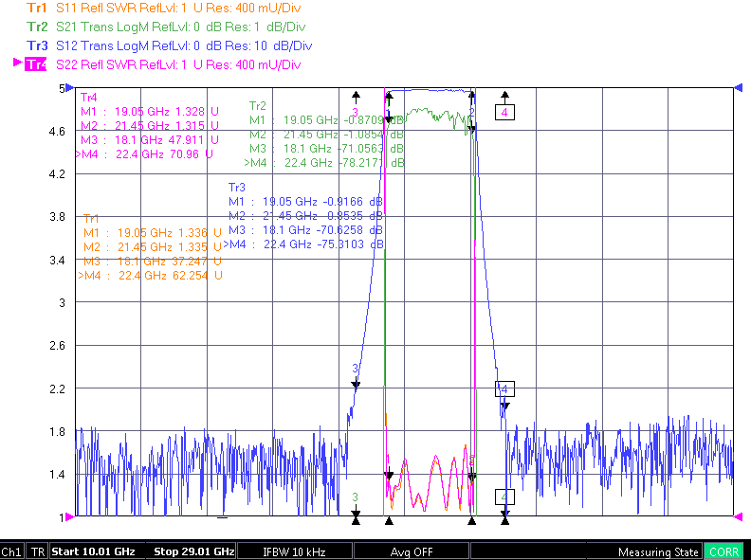Click the blue reference triangle at top left

(x=70, y=87)
